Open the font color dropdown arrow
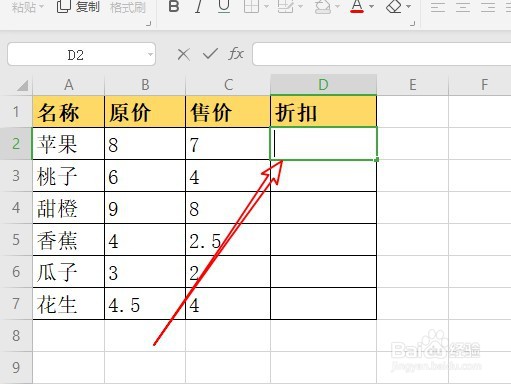511x384 pixels. tap(372, 6)
